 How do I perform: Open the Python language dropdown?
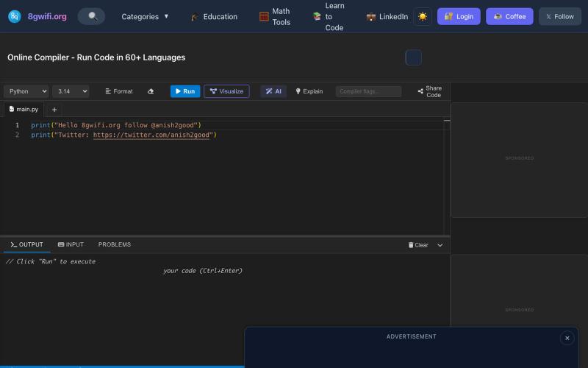26,91
